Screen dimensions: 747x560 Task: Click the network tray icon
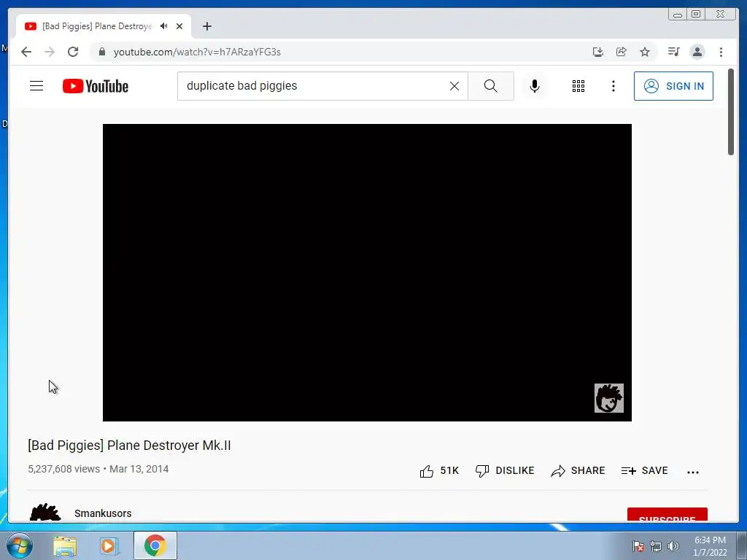[656, 546]
